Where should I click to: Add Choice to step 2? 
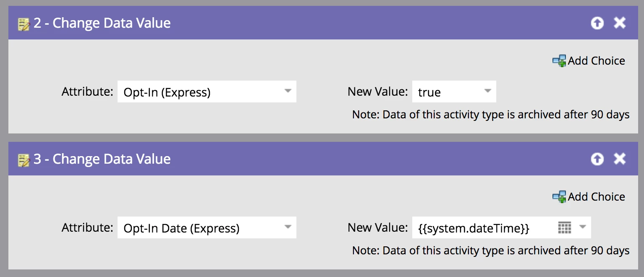[x=589, y=61]
